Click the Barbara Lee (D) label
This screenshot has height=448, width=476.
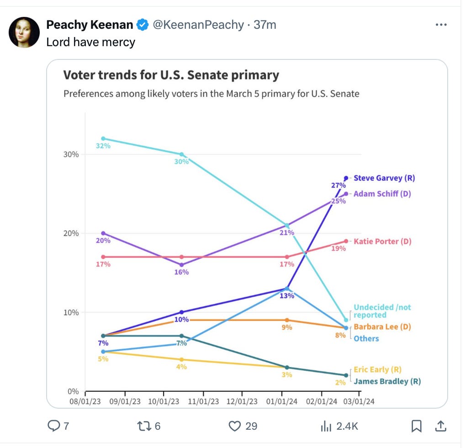click(x=382, y=327)
